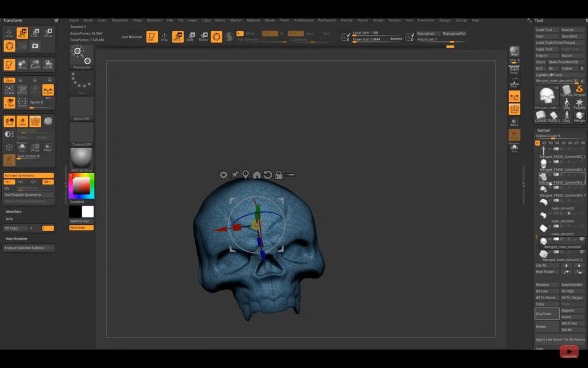The image size is (588, 368).
Task: Click the Transpose brush icon
Action: [80, 55]
